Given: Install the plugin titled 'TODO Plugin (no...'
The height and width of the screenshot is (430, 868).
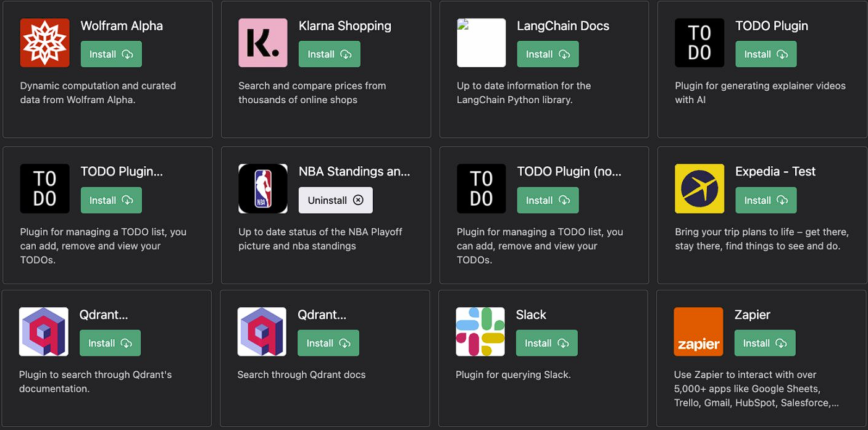Looking at the screenshot, I should (548, 200).
